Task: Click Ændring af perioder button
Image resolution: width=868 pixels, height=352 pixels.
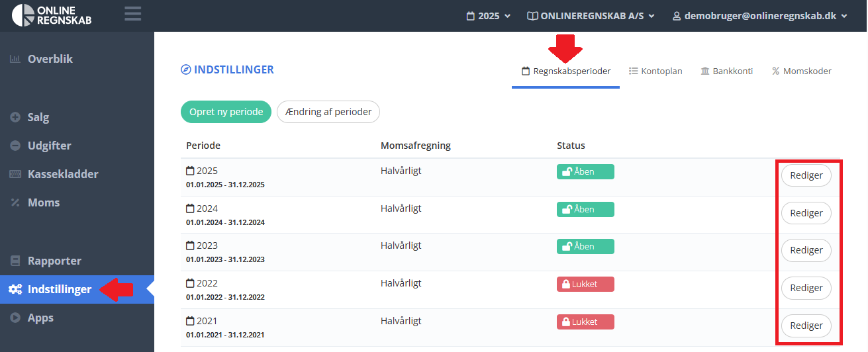Action: (328, 112)
